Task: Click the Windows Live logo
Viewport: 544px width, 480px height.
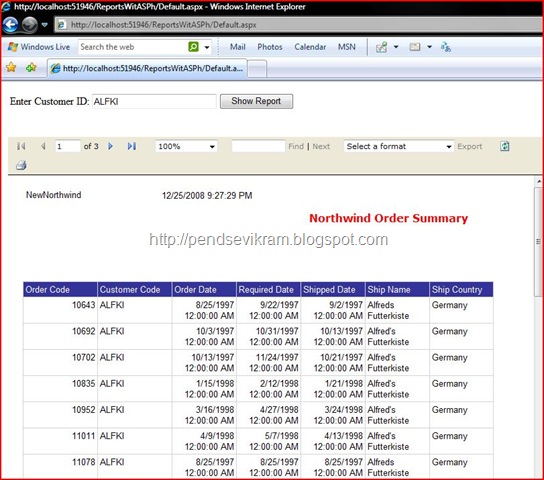Action: coord(39,47)
